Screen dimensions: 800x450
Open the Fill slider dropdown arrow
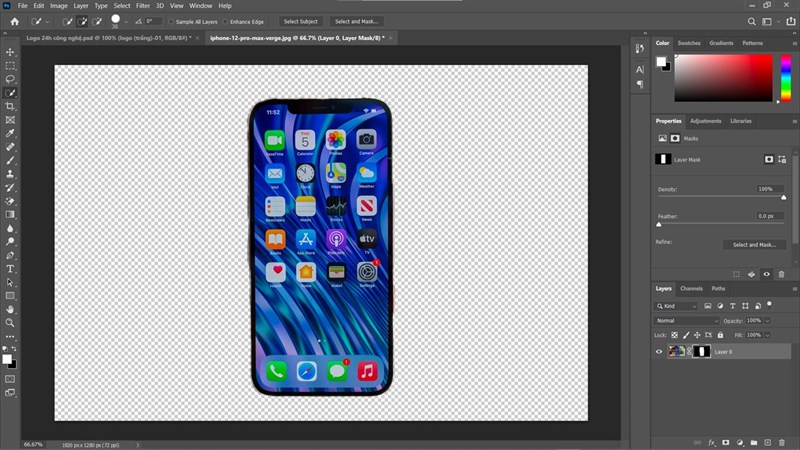(767, 335)
